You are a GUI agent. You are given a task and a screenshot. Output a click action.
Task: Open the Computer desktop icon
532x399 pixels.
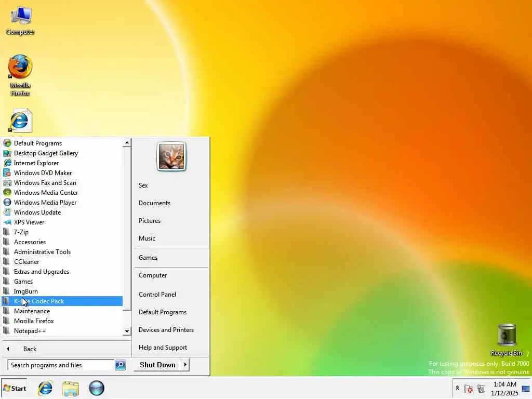(x=20, y=21)
